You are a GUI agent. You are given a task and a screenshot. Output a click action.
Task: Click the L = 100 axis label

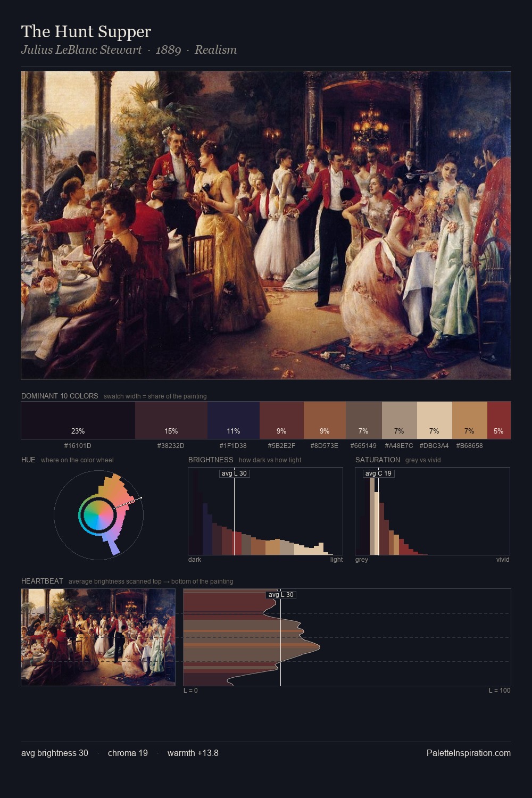(500, 691)
